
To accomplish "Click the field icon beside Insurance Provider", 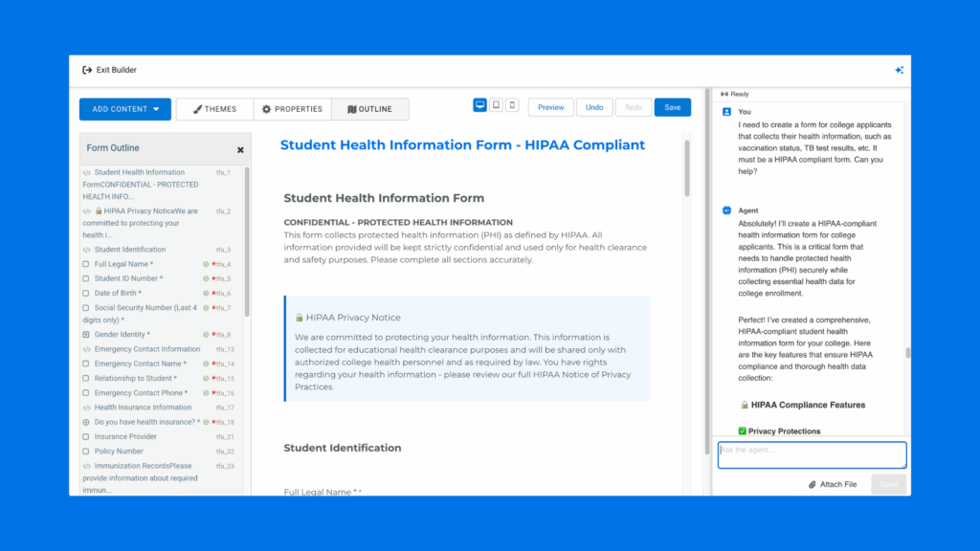I will [x=86, y=436].
